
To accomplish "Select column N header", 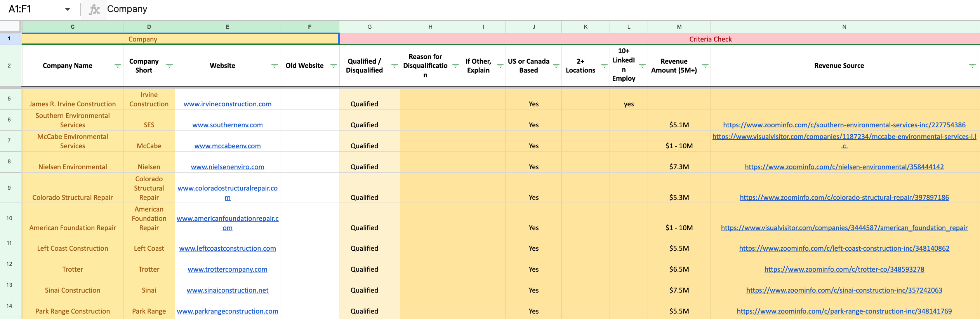I will coord(844,27).
